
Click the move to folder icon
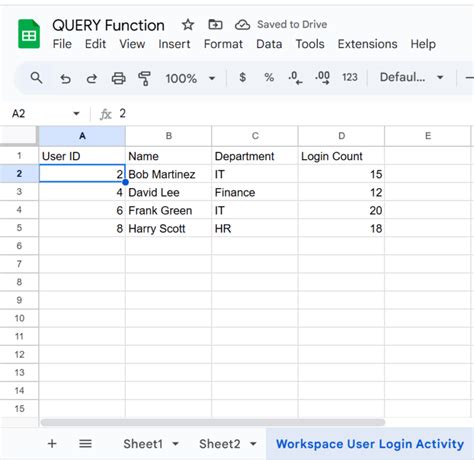tap(215, 24)
